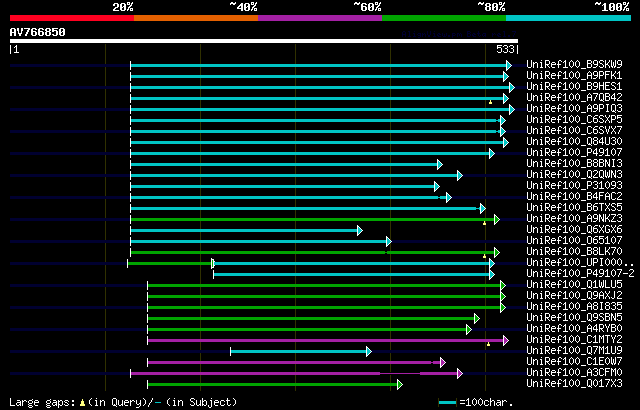Select the query name AV766850

point(38,32)
